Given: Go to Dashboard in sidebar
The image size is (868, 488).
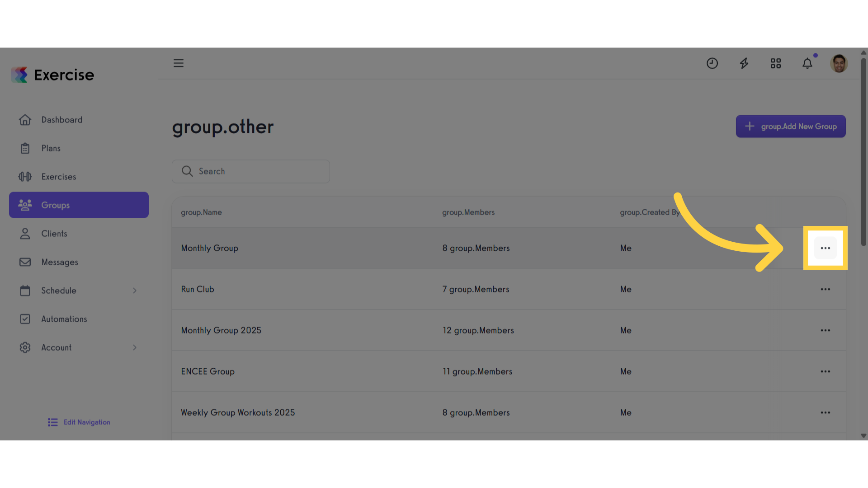Looking at the screenshot, I should pyautogui.click(x=62, y=120).
